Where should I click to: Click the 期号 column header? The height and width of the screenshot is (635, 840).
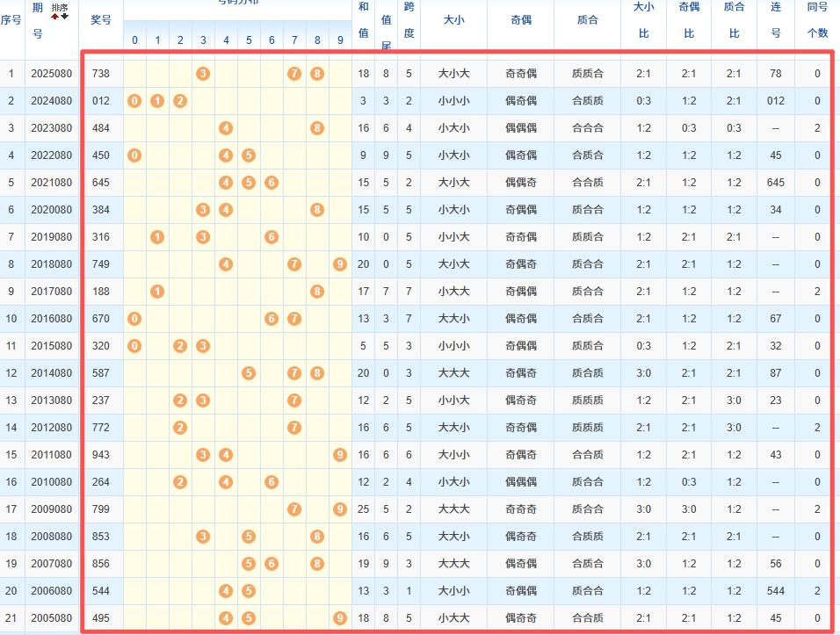pos(37,19)
